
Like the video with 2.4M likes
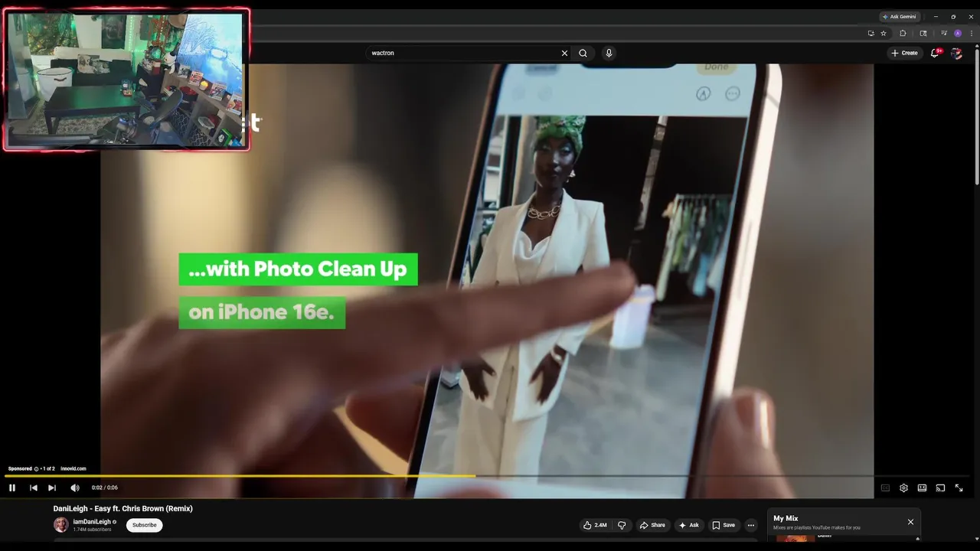pyautogui.click(x=595, y=525)
